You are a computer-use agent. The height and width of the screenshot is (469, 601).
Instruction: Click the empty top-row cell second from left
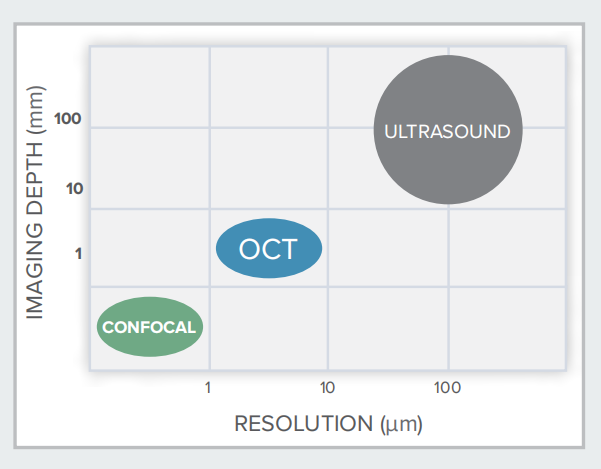pyautogui.click(x=268, y=86)
